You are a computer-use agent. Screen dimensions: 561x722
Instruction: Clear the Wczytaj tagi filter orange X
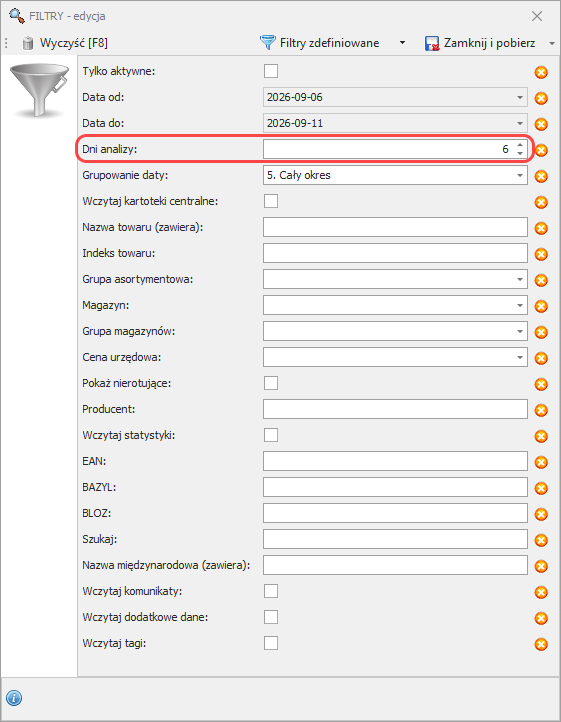(x=541, y=644)
